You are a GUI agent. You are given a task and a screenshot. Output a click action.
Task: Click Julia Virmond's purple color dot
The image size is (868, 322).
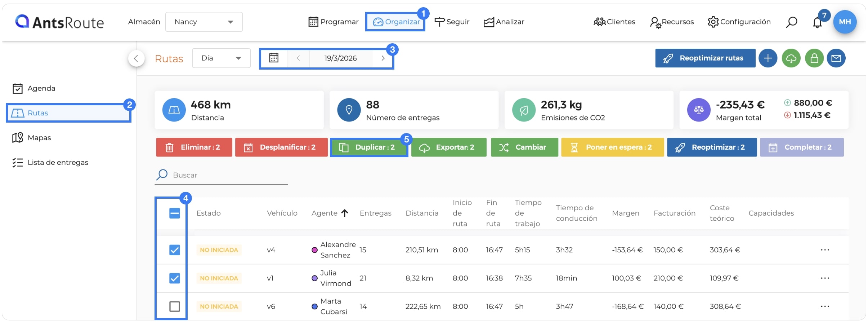coord(314,278)
